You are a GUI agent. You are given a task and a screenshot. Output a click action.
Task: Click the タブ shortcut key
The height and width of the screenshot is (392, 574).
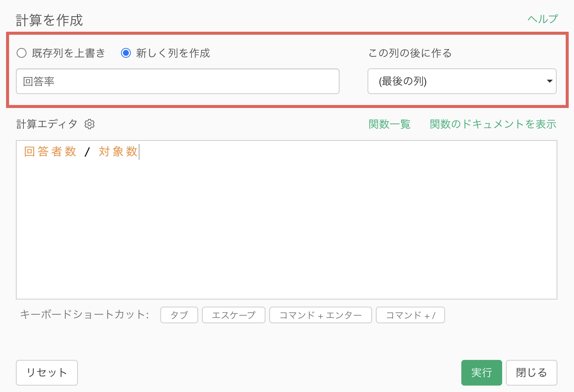[179, 315]
